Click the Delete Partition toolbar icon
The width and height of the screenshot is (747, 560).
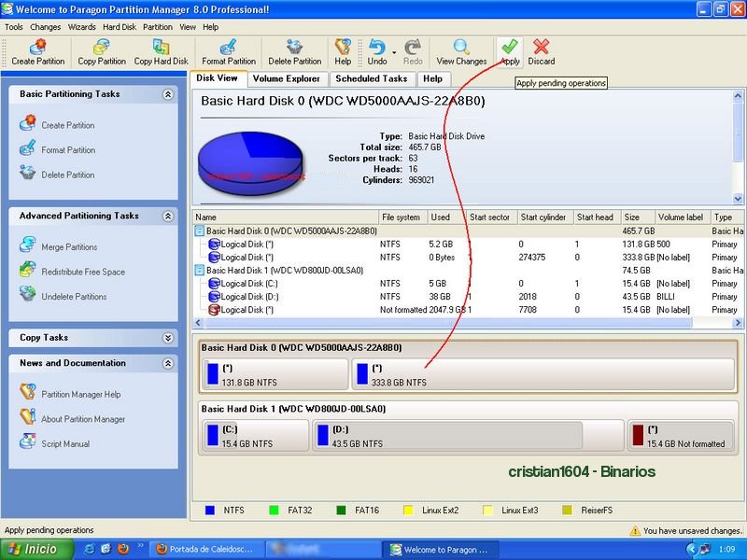coord(294,48)
